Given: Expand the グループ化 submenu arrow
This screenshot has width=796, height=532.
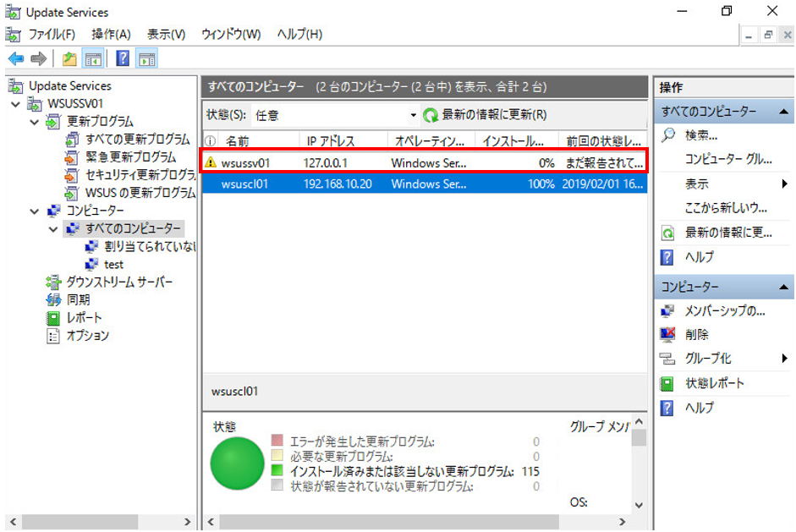Looking at the screenshot, I should click(785, 359).
